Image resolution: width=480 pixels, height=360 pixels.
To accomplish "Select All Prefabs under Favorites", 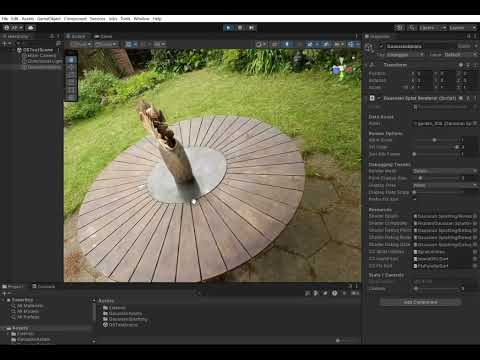I will coord(28,317).
